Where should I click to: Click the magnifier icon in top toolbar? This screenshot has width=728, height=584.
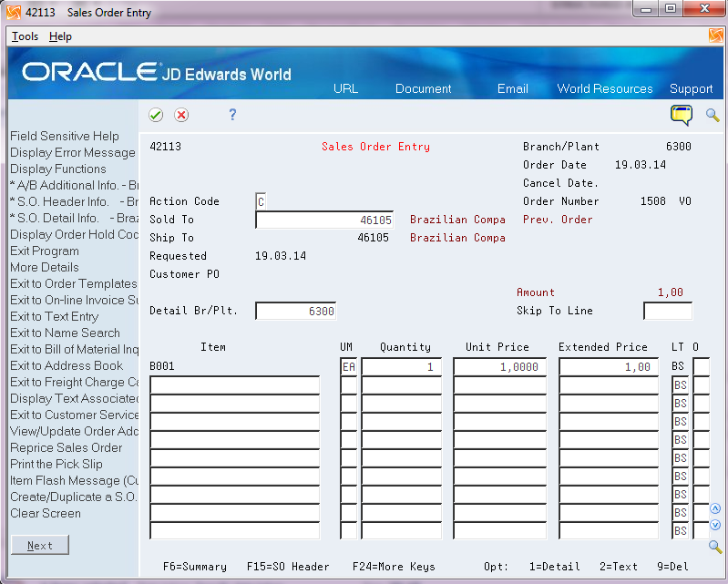tap(713, 115)
